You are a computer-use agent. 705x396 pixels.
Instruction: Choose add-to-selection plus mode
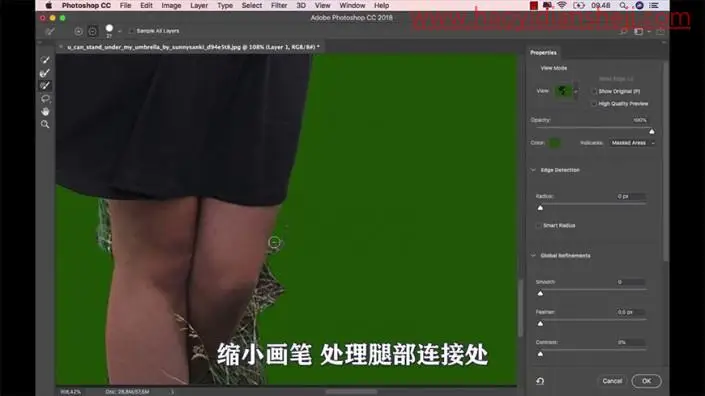pyautogui.click(x=78, y=31)
